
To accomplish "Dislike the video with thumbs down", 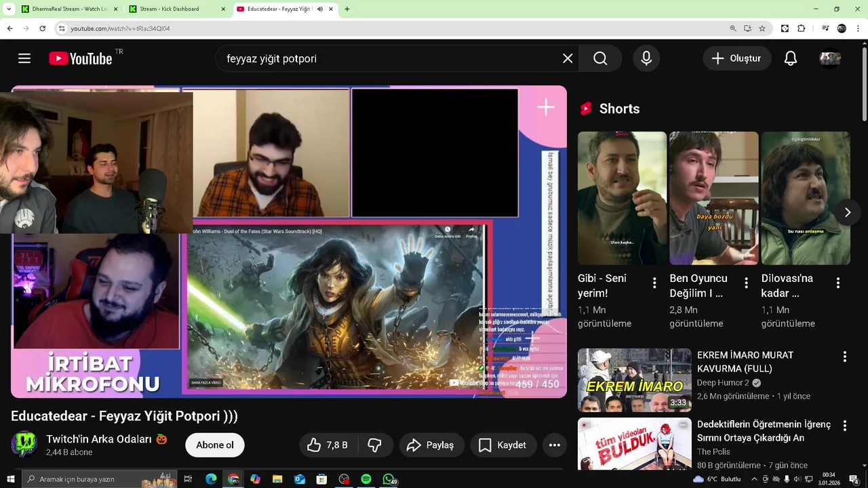I will (375, 445).
